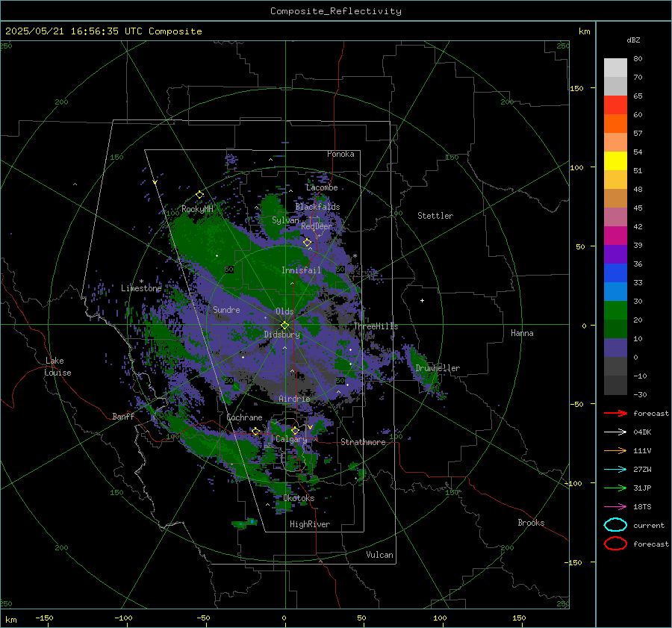Click the RockyMH label
Screen dimensions: 672x628
pos(197,209)
